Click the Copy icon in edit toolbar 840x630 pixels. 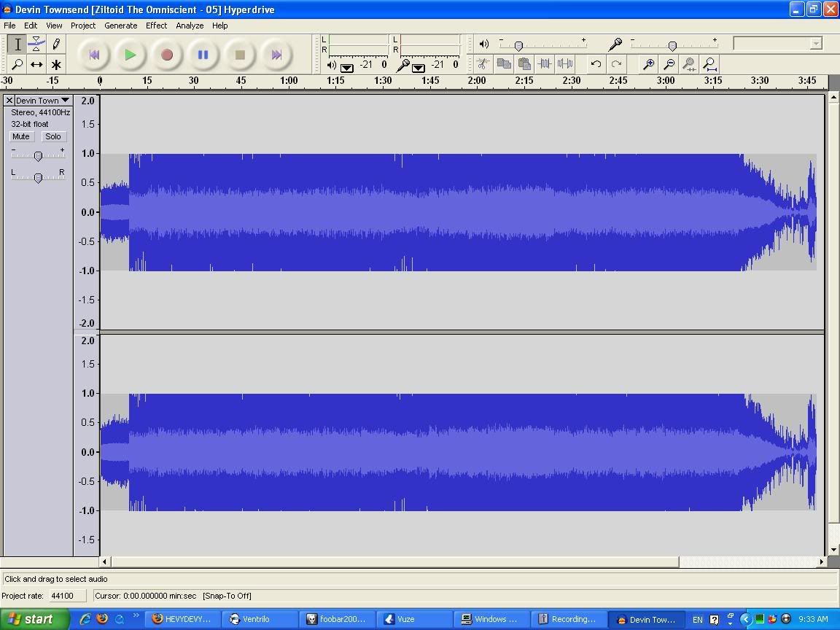pyautogui.click(x=504, y=64)
